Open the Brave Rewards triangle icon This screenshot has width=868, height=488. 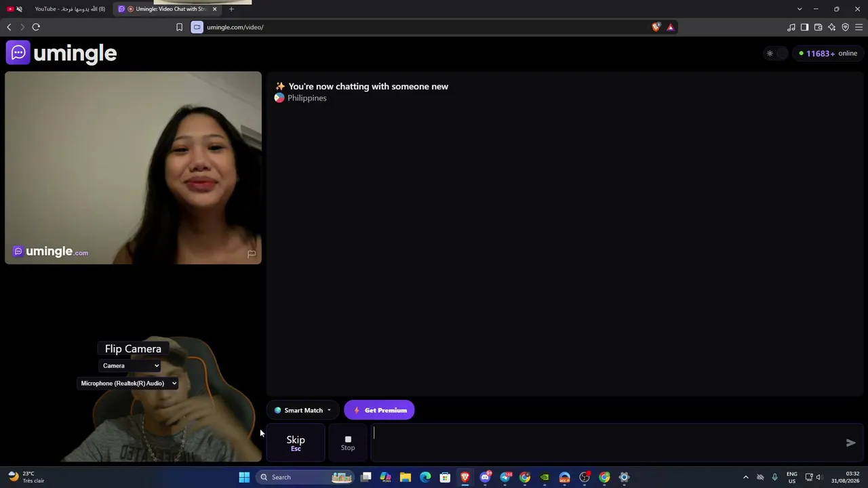point(670,27)
